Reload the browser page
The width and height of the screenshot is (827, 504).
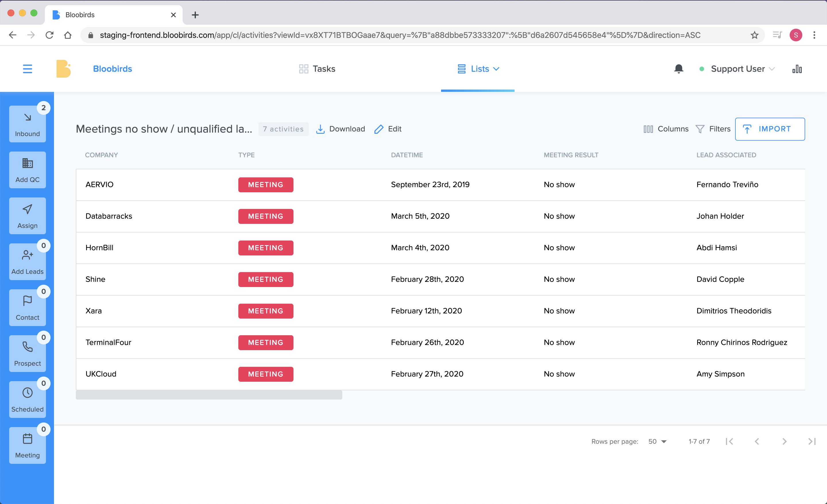pos(49,35)
